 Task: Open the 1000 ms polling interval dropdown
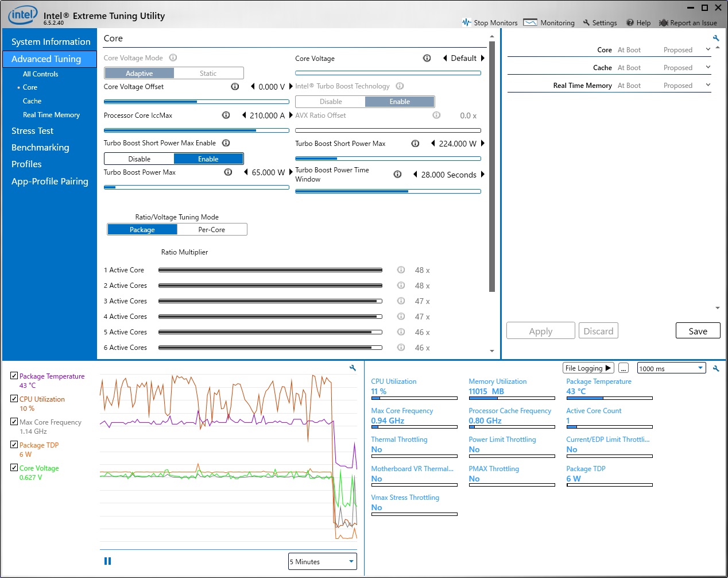click(x=671, y=368)
